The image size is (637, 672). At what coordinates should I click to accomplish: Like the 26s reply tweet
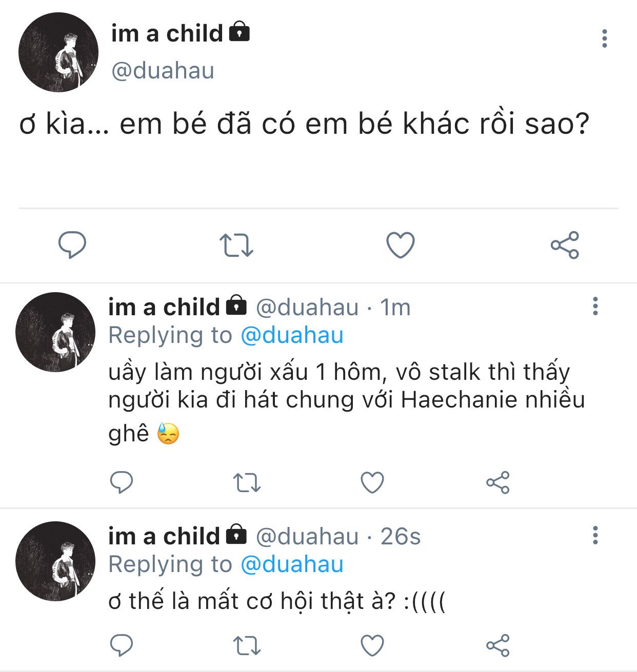pyautogui.click(x=372, y=645)
